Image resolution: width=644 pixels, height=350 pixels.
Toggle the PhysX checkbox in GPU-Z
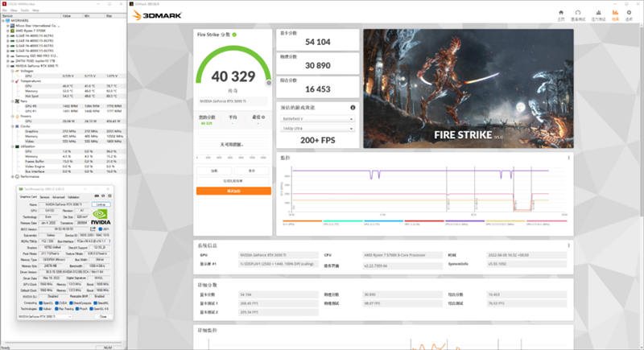click(x=76, y=309)
